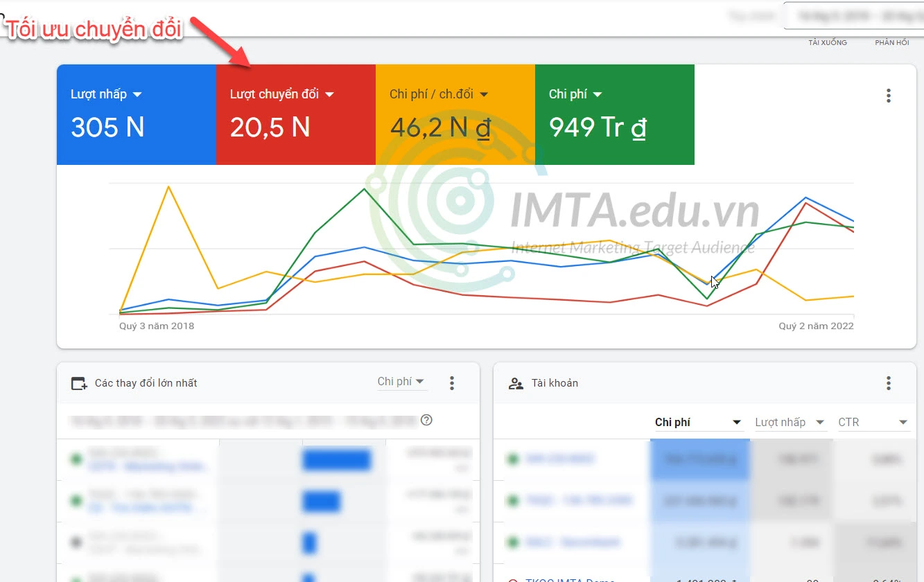Click the Tài khoản card title
The height and width of the screenshot is (582, 924).
pos(555,383)
